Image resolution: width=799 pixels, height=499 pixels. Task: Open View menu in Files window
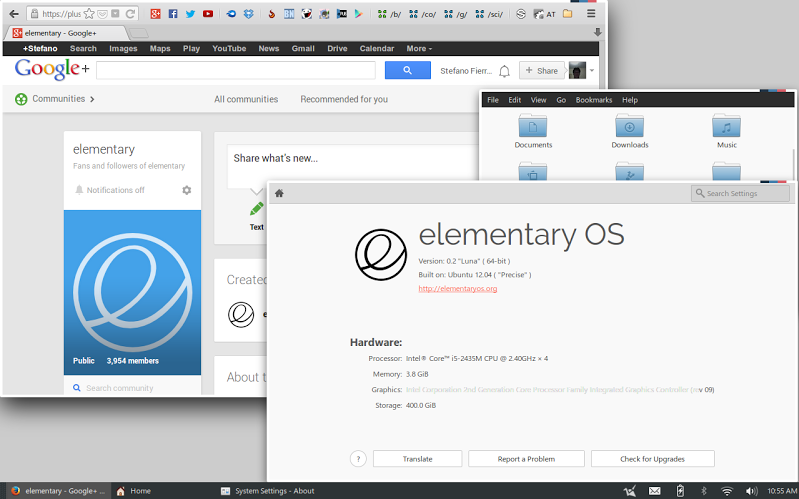pos(538,100)
